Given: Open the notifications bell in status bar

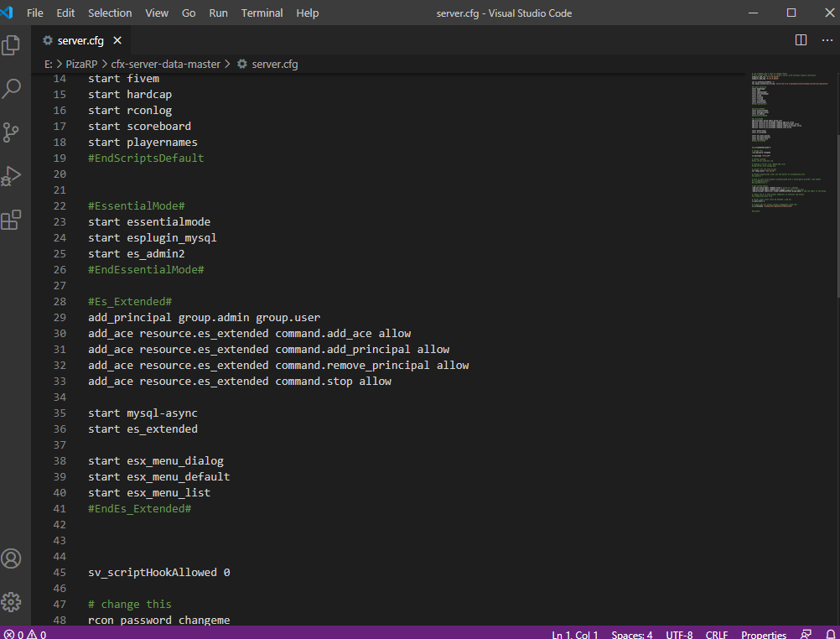Looking at the screenshot, I should tap(830, 634).
